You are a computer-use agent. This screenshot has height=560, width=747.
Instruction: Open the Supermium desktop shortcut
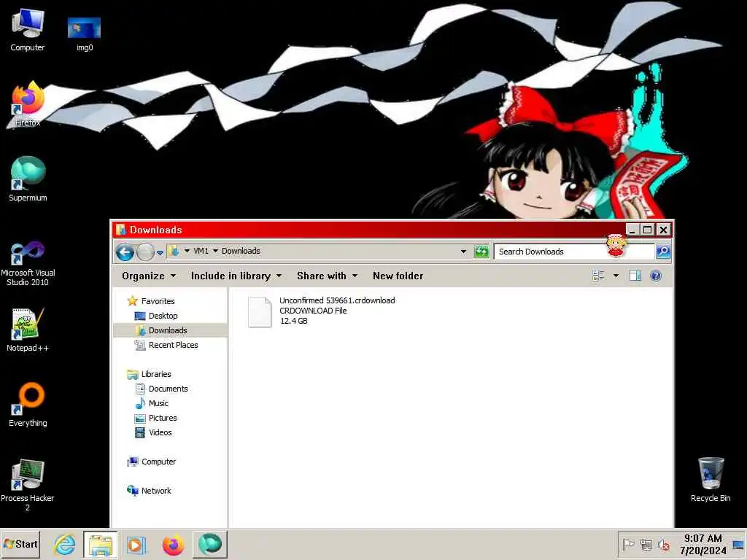[28, 179]
